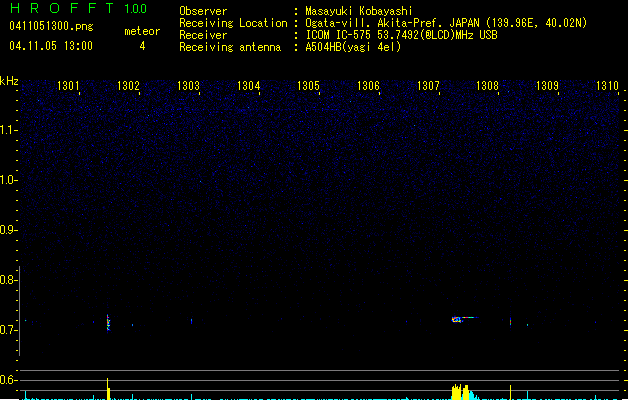Click the A504HB(yagi 4el) antenna text

point(353,47)
